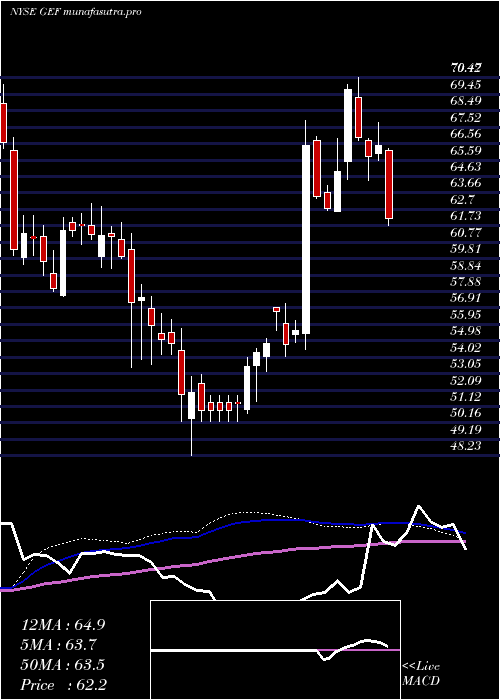Click the 12MA : 64.9 readout
Viewport: 500px width, 700px height.
coord(63,625)
